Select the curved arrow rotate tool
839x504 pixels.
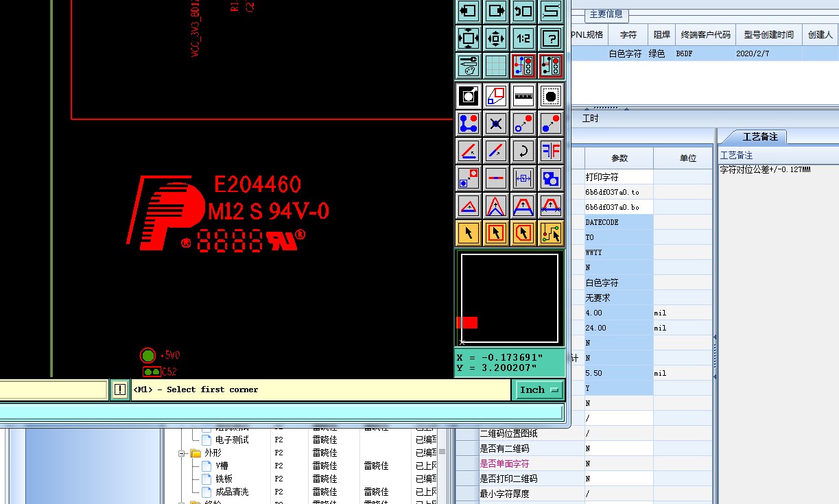(523, 151)
